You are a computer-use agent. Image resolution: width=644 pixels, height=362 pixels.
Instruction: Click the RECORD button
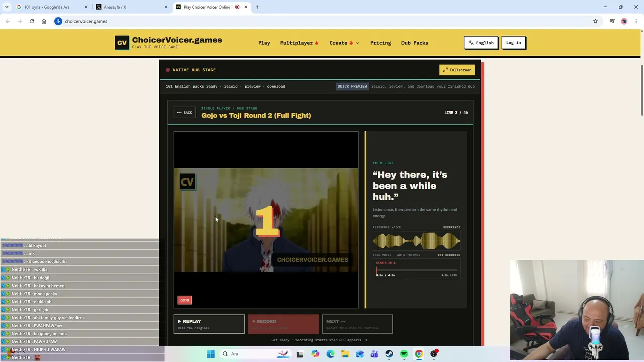(283, 324)
